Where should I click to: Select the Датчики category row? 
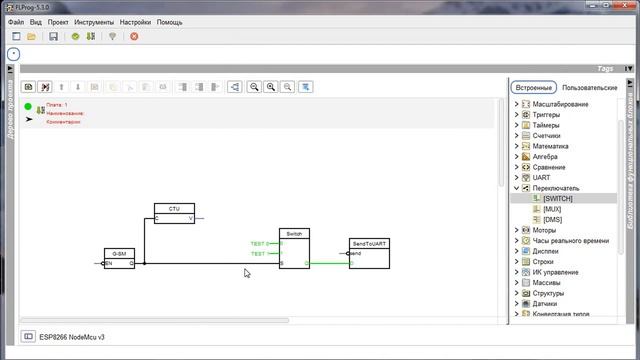pos(564,304)
